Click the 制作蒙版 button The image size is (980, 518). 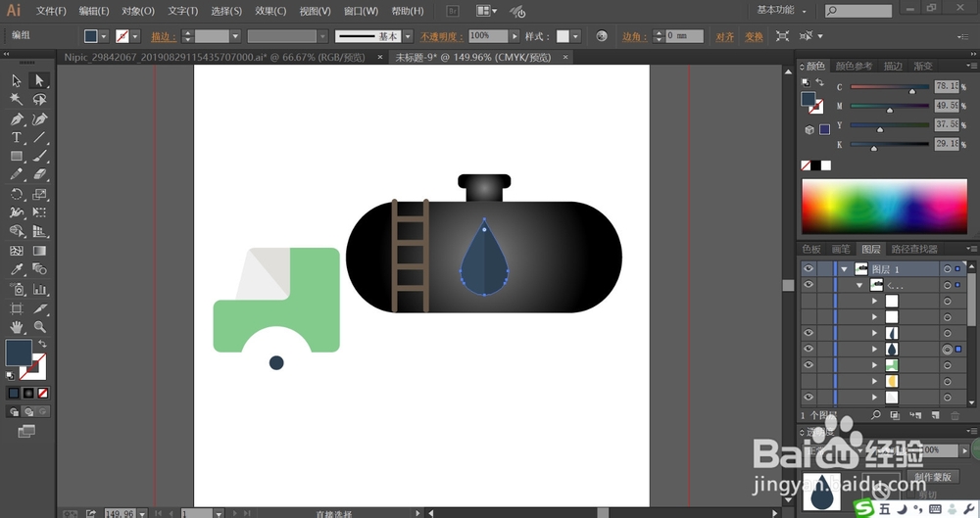933,477
